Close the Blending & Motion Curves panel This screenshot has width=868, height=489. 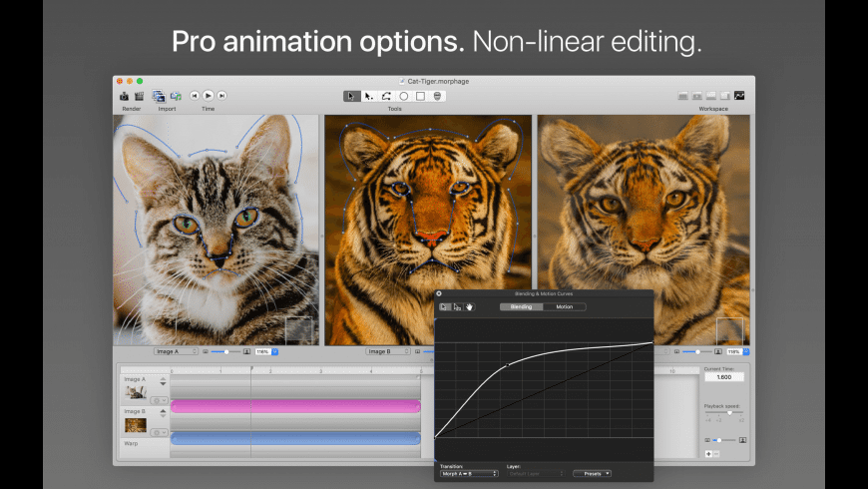click(439, 293)
